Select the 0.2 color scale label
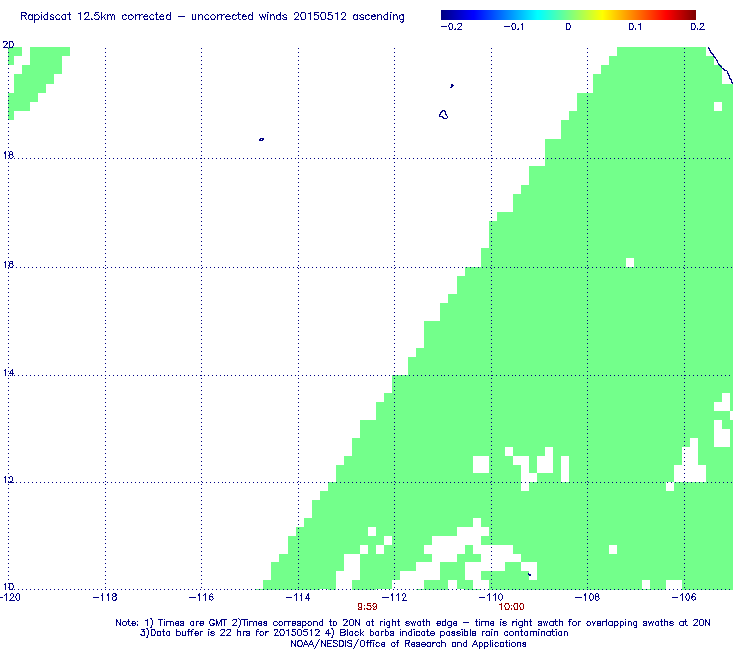 698,27
